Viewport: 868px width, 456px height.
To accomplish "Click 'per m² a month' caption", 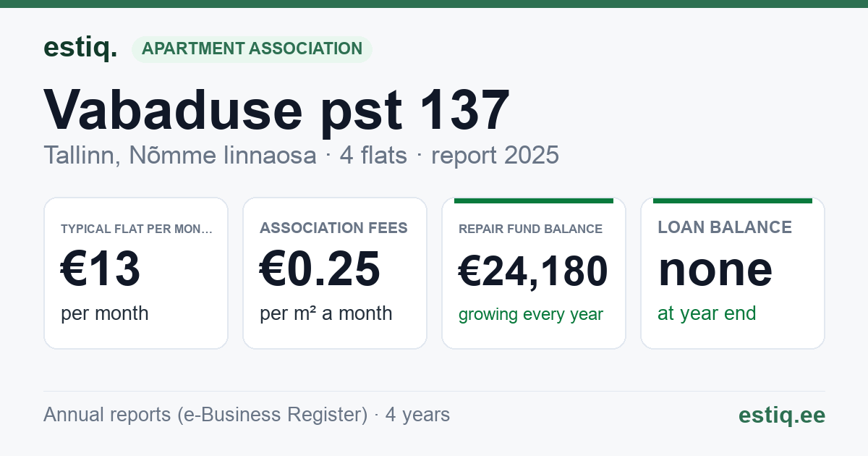I will 326,313.
